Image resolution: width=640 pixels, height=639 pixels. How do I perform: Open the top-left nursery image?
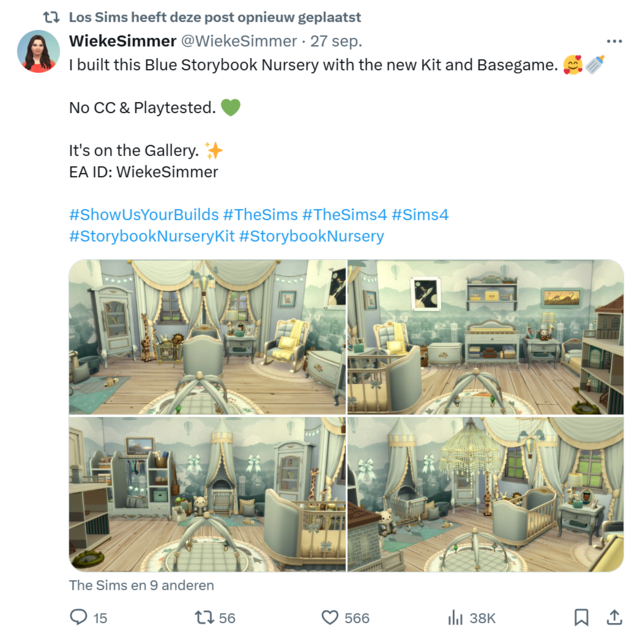point(207,337)
